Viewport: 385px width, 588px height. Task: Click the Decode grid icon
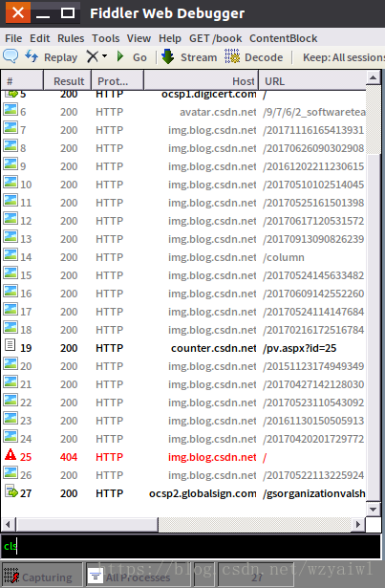[x=232, y=56]
